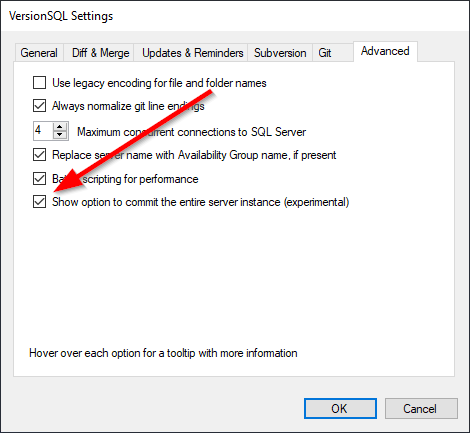This screenshot has width=470, height=433.
Task: Open the Git settings tab
Action: click(325, 53)
